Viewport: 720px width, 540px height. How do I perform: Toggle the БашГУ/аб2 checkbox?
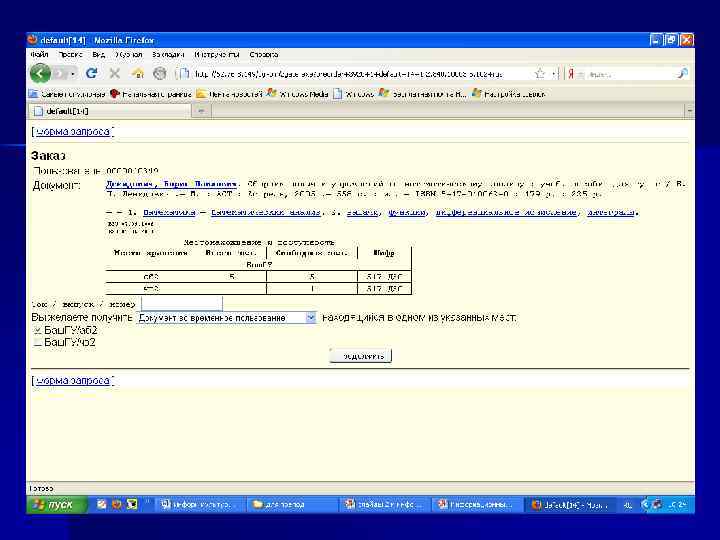(38, 330)
